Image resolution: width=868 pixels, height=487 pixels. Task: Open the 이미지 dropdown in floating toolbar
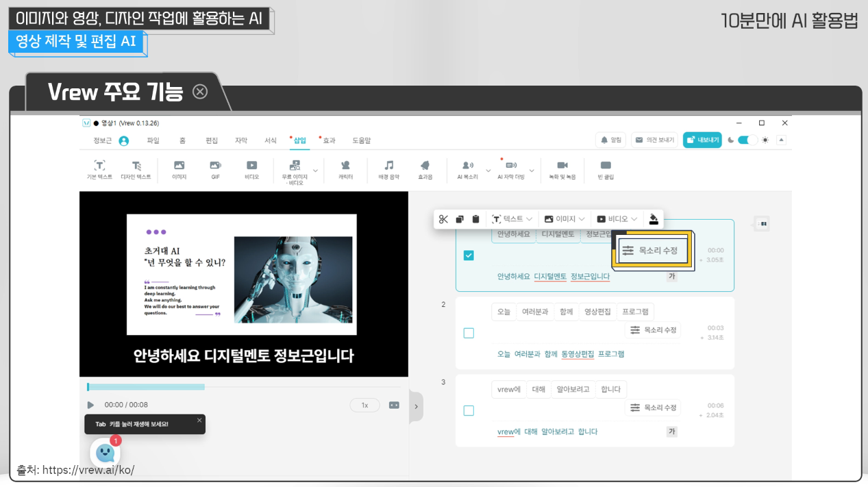[565, 219]
